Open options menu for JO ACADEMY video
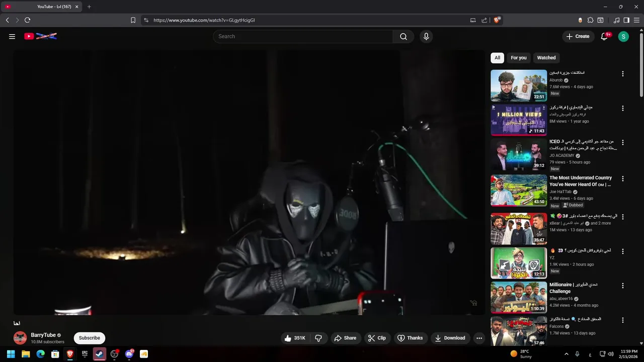644x362 pixels. (x=623, y=143)
